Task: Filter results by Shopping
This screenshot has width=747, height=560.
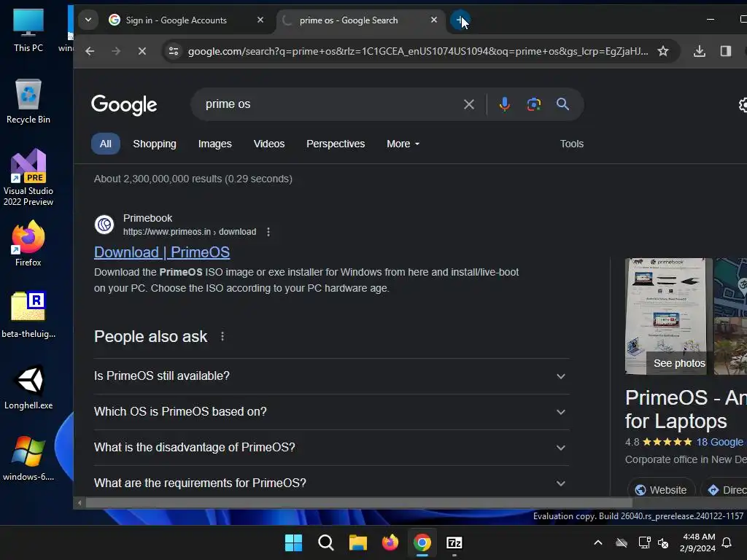Action: [155, 144]
